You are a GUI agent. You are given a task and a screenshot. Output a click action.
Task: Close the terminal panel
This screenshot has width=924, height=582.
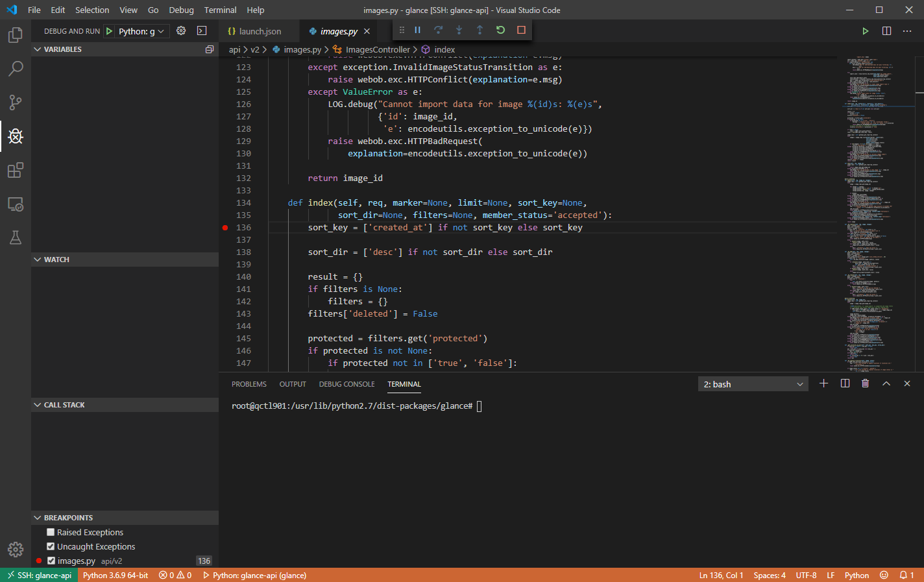[907, 383]
